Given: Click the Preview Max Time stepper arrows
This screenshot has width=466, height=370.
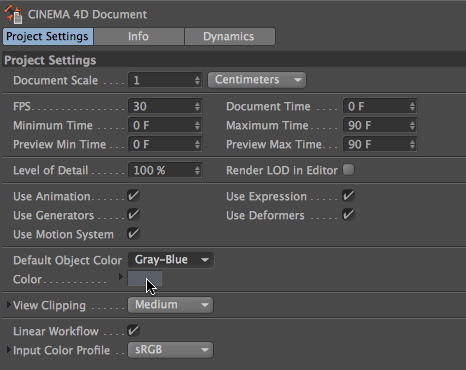Looking at the screenshot, I should click(x=412, y=145).
